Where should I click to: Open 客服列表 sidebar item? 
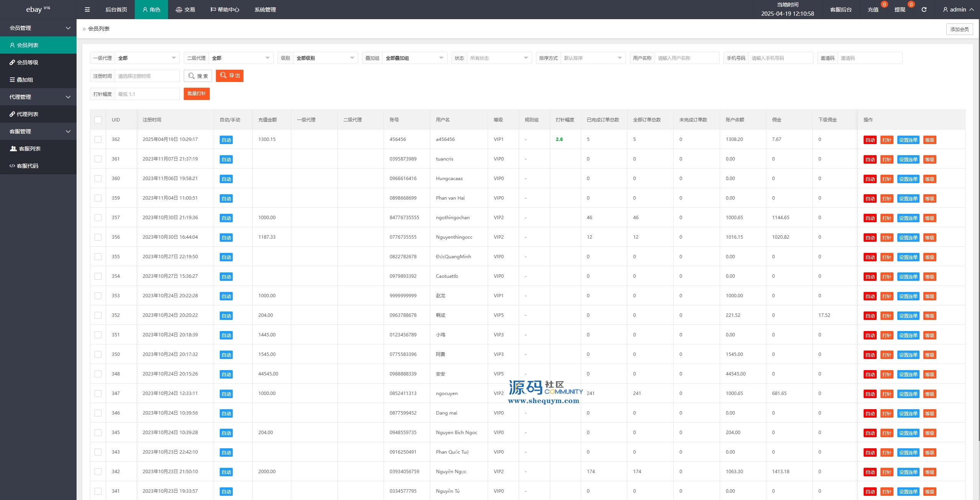point(29,149)
